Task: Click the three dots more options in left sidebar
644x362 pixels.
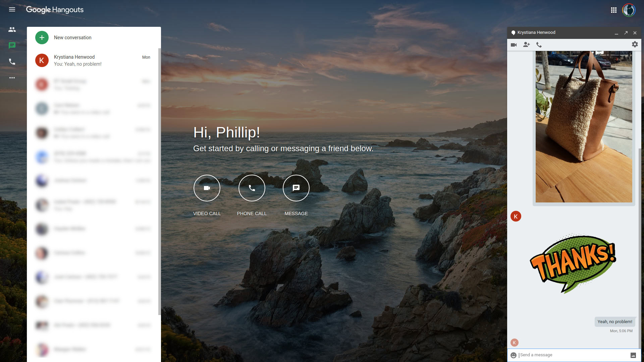Action: point(12,78)
